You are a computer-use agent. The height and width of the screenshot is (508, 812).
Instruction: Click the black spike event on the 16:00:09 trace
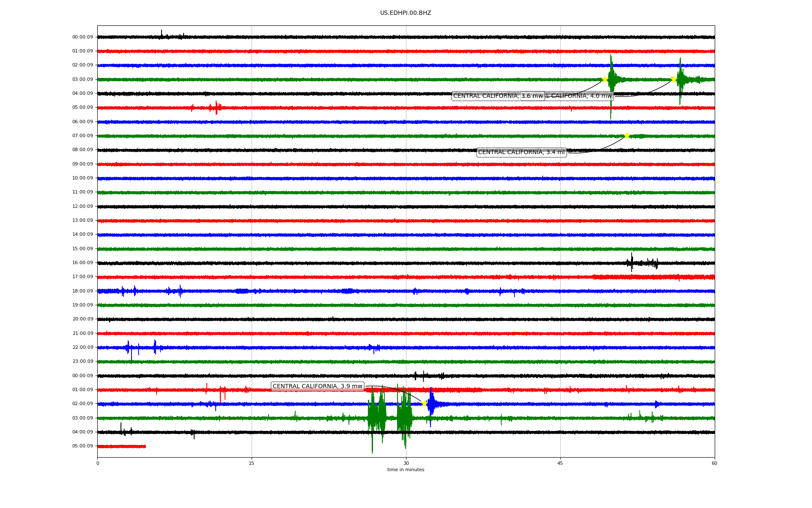pos(632,262)
